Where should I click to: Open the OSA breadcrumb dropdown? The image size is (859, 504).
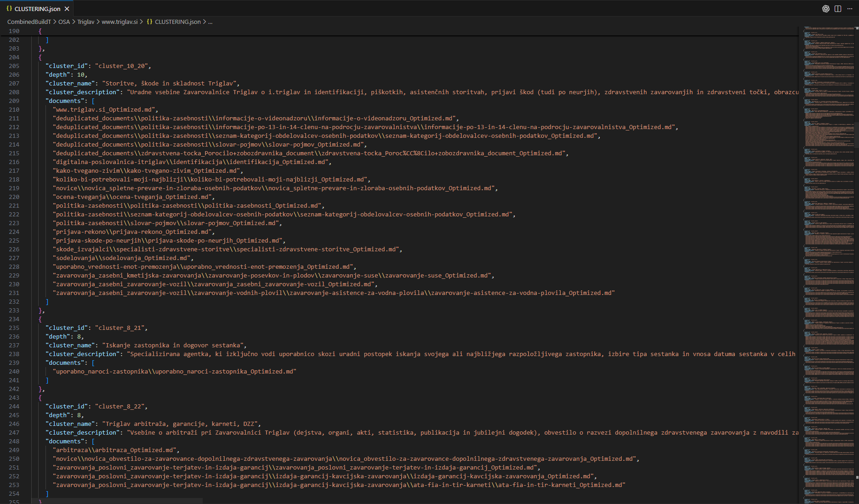coord(64,22)
